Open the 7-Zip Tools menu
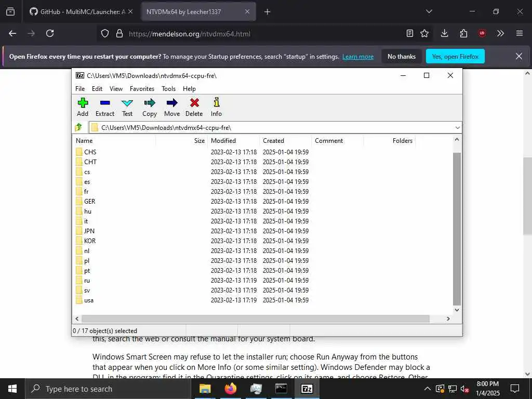The height and width of the screenshot is (399, 532). (169, 88)
